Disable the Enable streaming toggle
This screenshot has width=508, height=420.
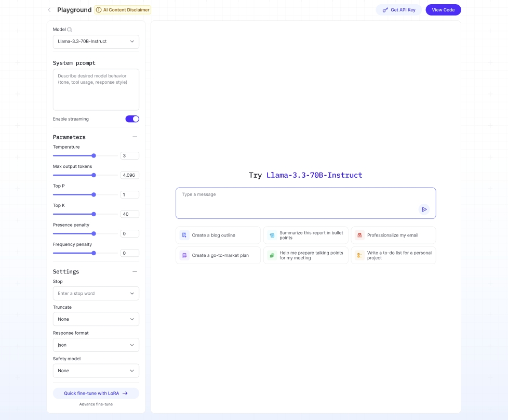coord(132,119)
